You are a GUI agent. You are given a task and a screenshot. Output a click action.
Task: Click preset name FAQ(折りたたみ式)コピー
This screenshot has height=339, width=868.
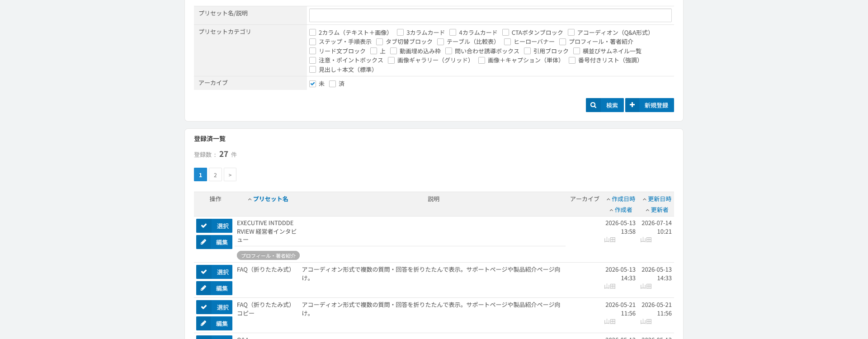pyautogui.click(x=265, y=309)
